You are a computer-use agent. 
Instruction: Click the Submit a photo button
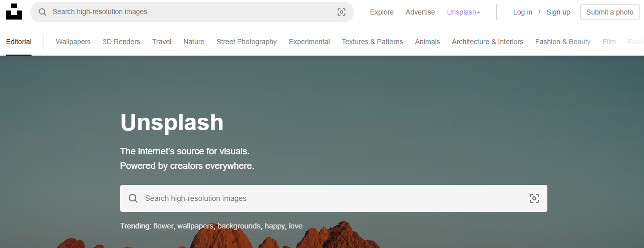pos(610,12)
